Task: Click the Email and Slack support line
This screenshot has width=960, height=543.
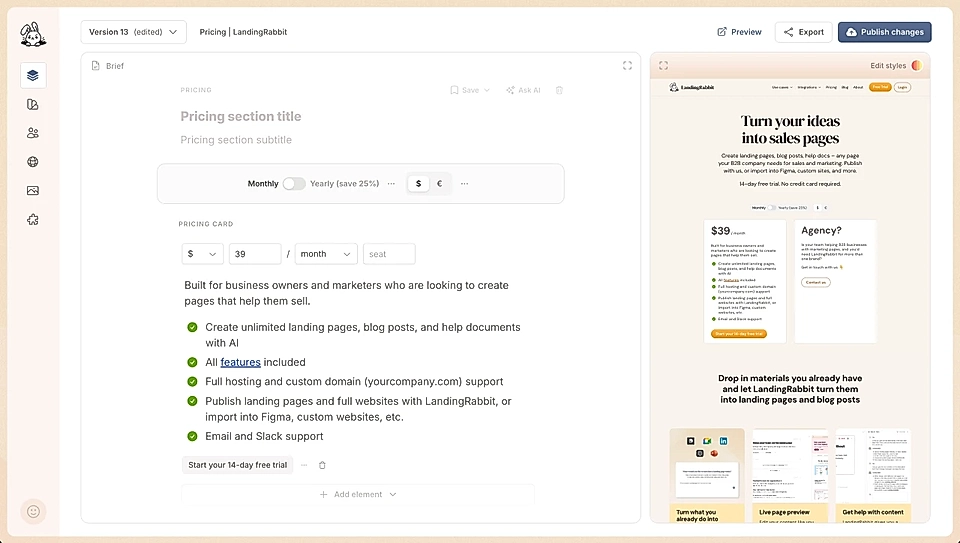Action: point(264,436)
